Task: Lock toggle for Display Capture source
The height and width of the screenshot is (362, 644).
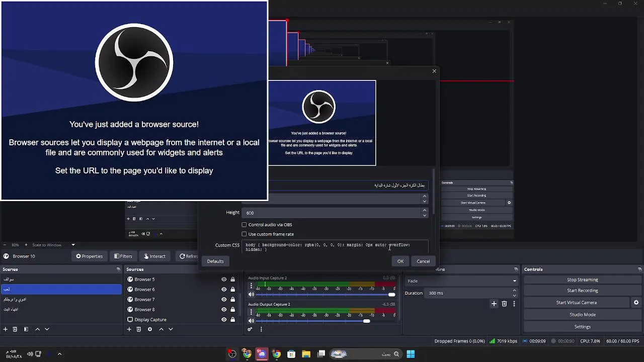Action: pyautogui.click(x=232, y=320)
